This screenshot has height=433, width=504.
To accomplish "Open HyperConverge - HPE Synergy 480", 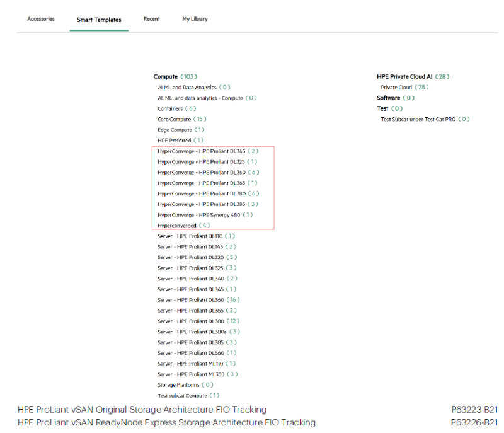I will 205,214.
